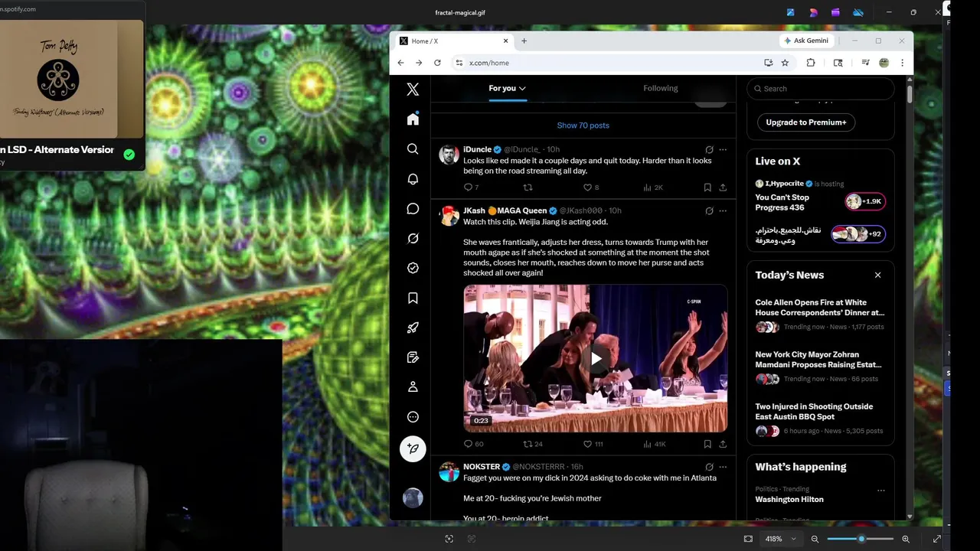Open Profile person icon in X sidebar
The width and height of the screenshot is (980, 551).
(x=413, y=387)
